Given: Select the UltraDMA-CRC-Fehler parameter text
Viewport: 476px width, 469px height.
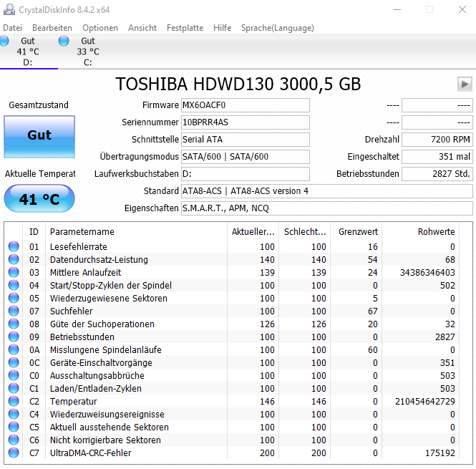Looking at the screenshot, I should [91, 453].
